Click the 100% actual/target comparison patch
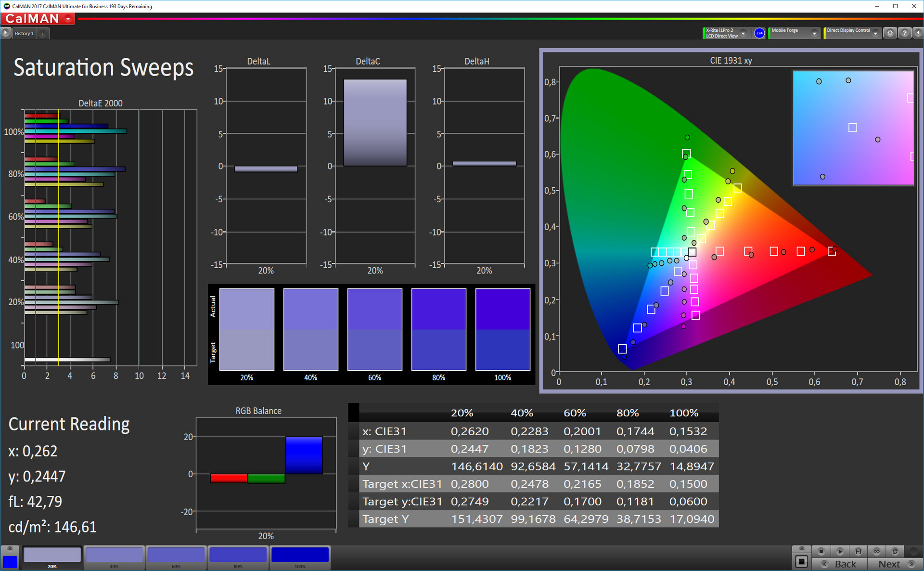This screenshot has height=571, width=924. point(503,329)
